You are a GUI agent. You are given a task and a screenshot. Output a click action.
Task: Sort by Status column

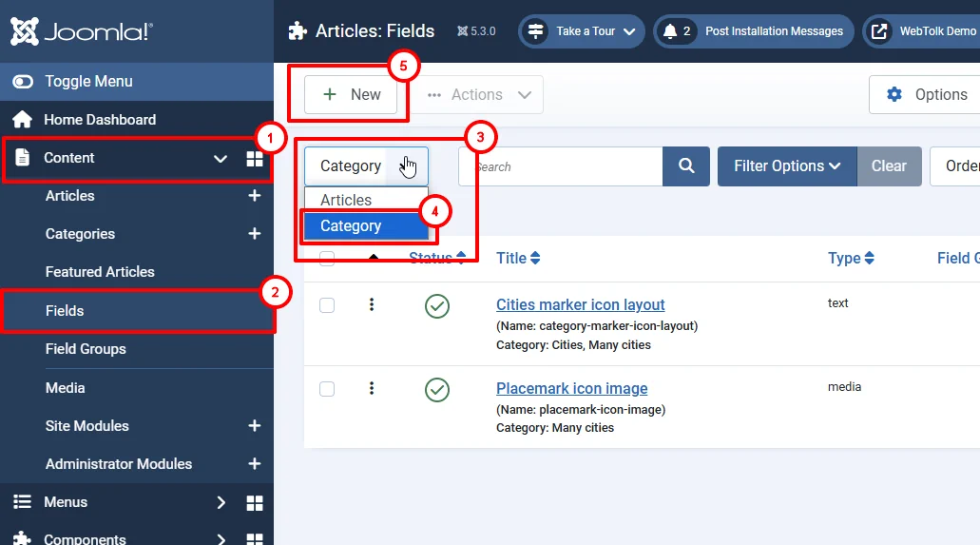(x=437, y=258)
